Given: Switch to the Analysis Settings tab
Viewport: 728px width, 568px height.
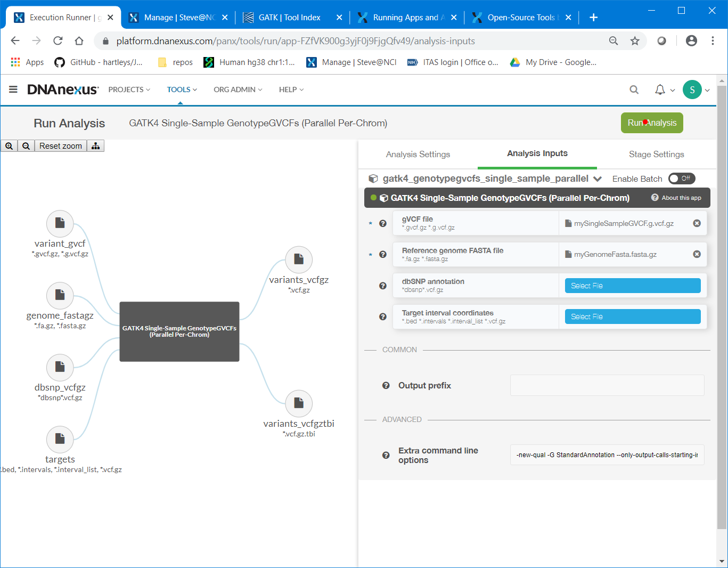Looking at the screenshot, I should click(418, 155).
